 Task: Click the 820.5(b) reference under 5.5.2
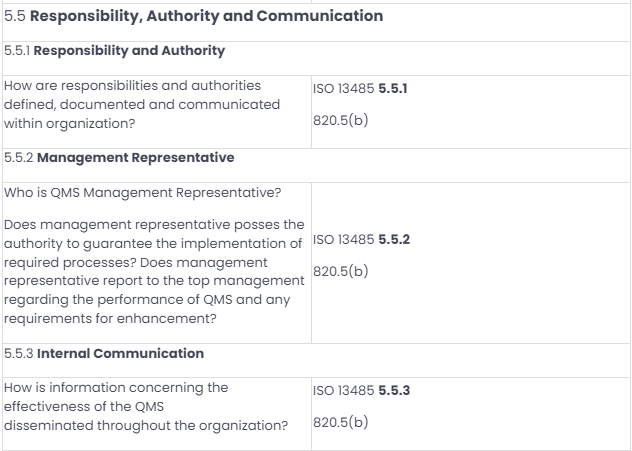(x=341, y=271)
